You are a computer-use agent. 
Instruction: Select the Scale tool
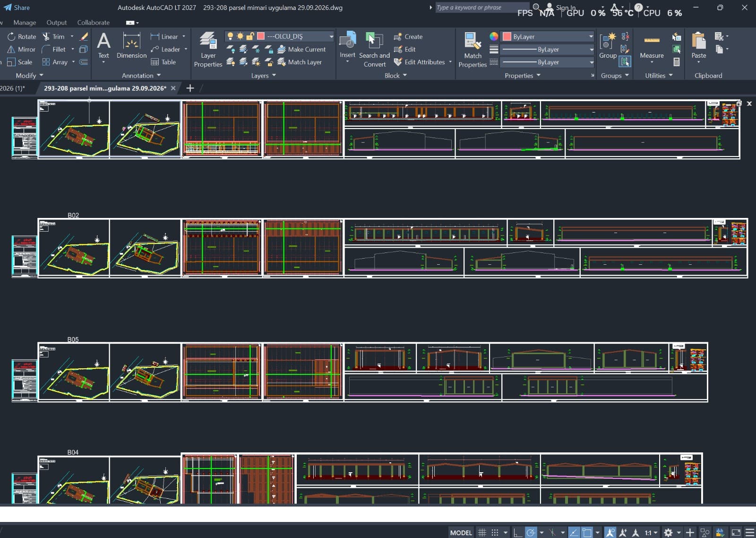[x=20, y=62]
